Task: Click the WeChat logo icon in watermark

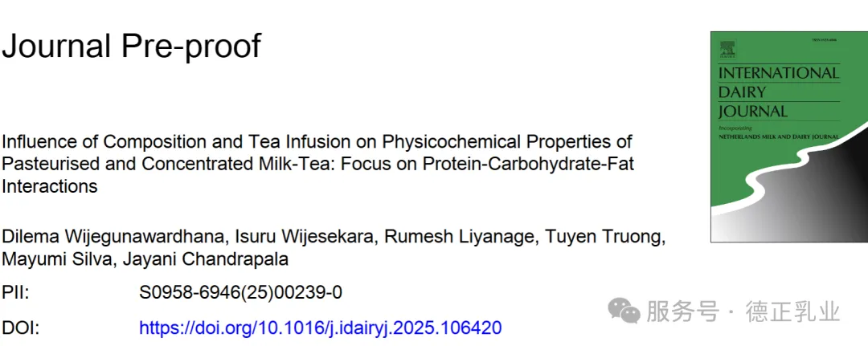Action: (624, 311)
